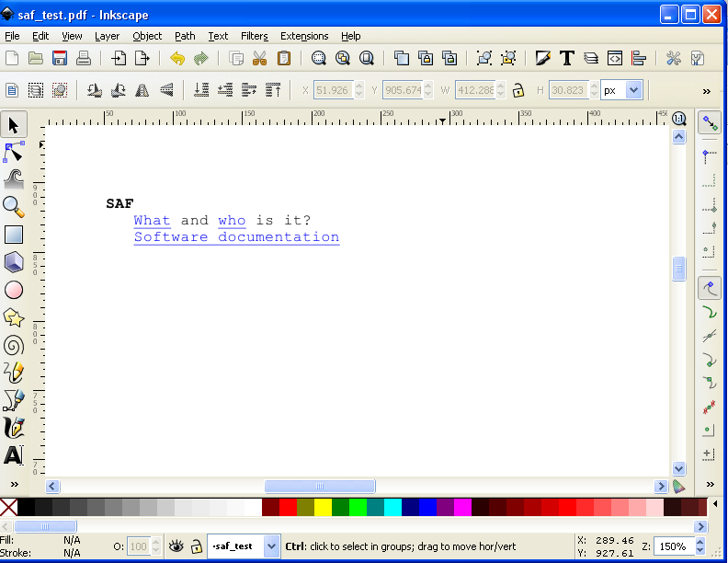Click the SAF heading text
The image size is (728, 563).
tap(119, 203)
